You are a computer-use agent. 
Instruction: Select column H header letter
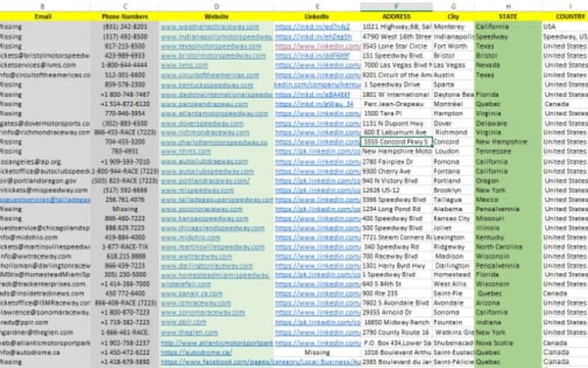pos(508,6)
